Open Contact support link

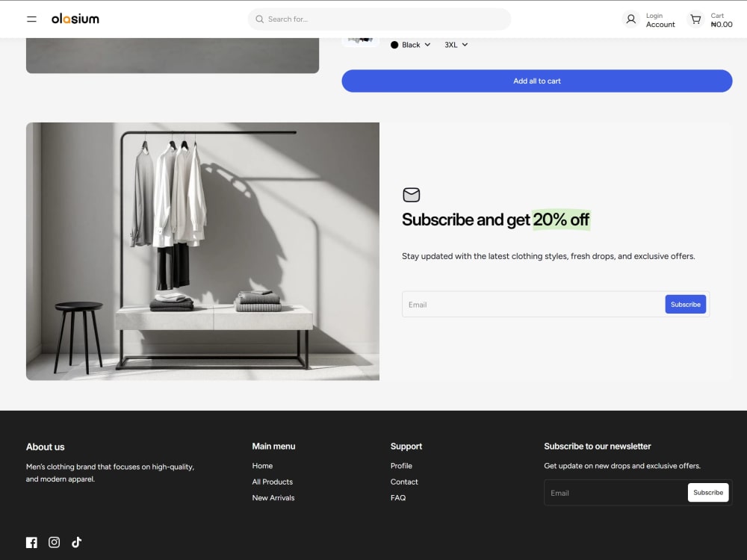point(404,482)
